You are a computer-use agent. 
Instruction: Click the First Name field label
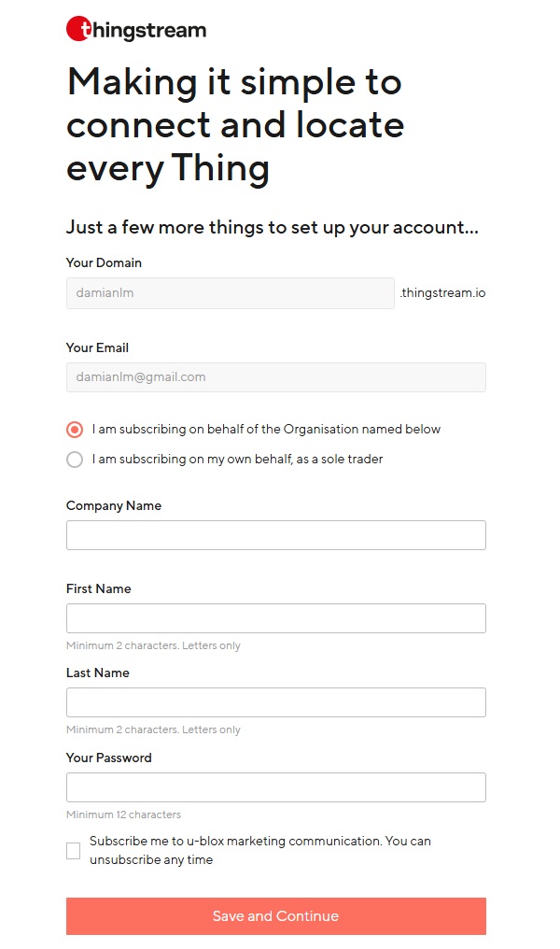[x=98, y=588]
